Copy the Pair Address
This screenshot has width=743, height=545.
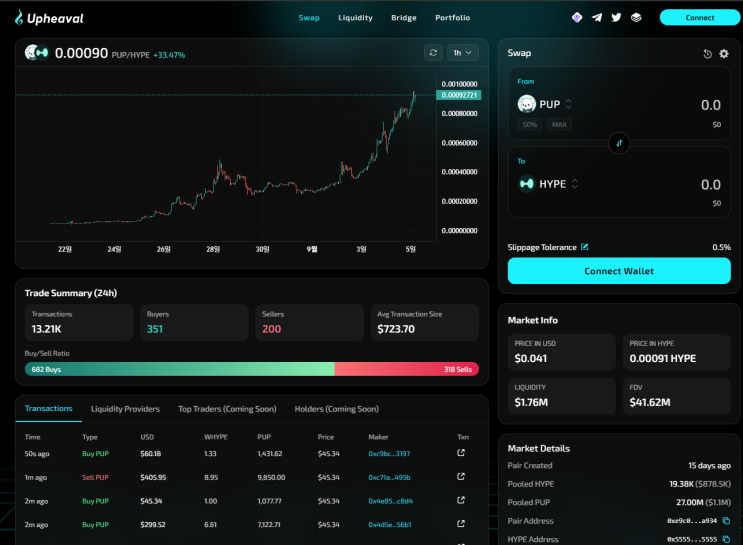pos(726,521)
